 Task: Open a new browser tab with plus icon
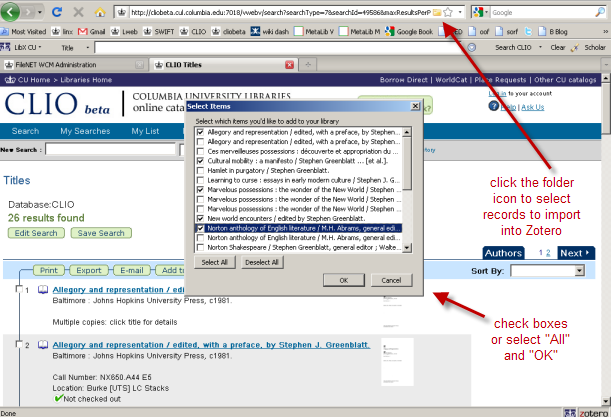[308, 65]
